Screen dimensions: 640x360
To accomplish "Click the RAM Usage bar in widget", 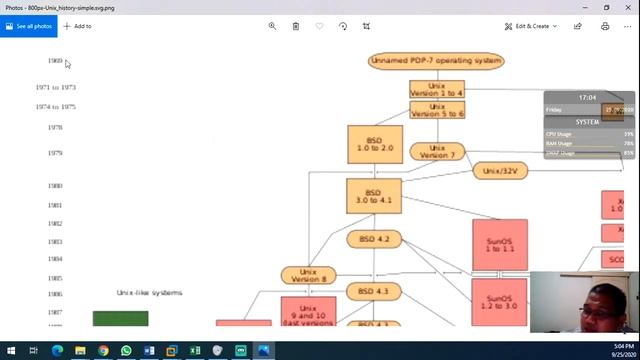I will (x=589, y=144).
